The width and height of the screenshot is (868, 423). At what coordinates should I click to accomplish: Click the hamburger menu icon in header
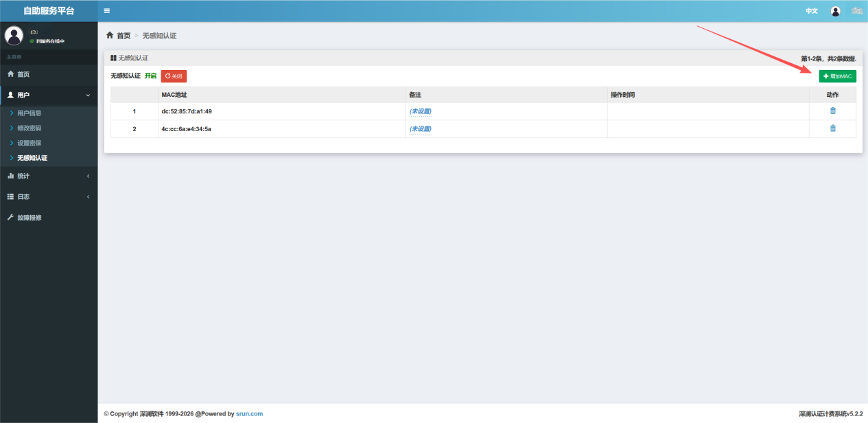tap(107, 11)
